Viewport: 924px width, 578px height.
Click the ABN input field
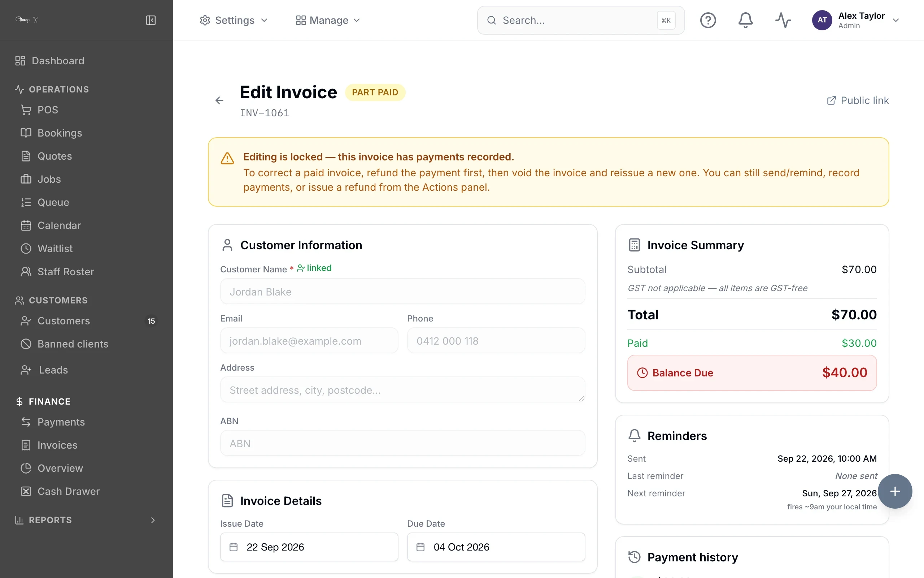[402, 443]
